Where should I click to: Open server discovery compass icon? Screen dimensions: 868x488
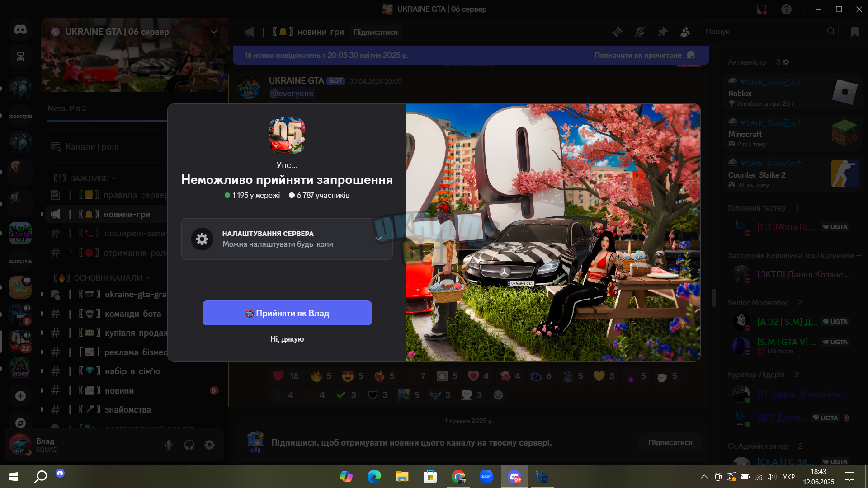coord(20,423)
